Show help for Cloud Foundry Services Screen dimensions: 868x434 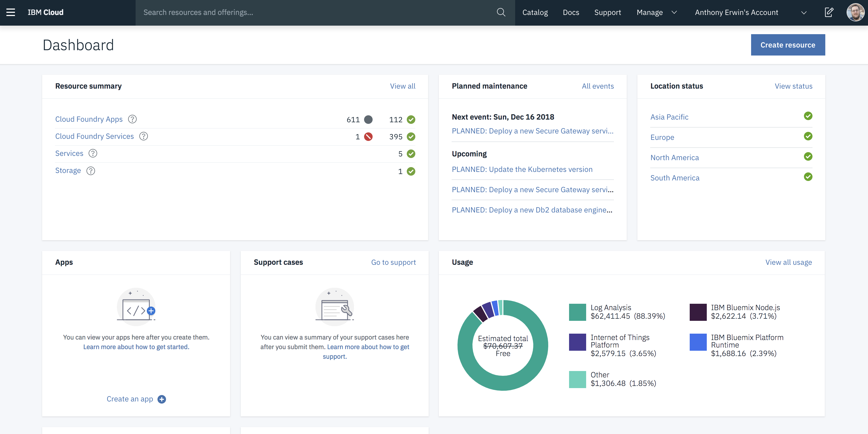click(144, 136)
